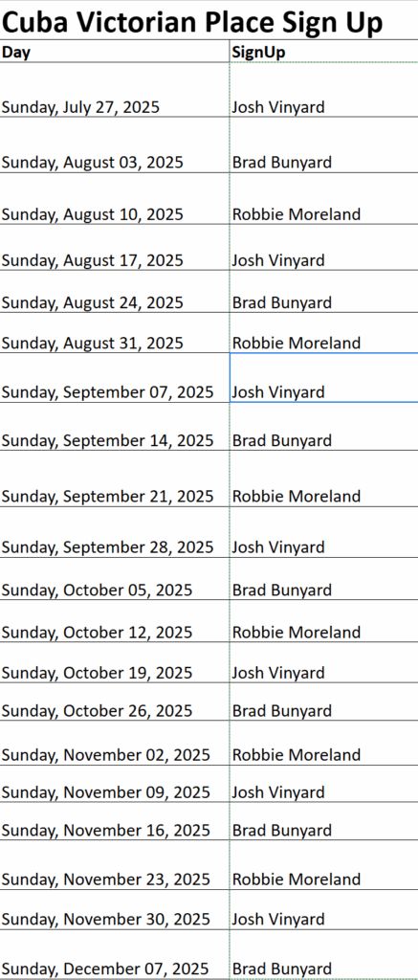Select the Sunday, August 17, 2025 cell
Image resolution: width=418 pixels, height=980 pixels.
[x=115, y=248]
